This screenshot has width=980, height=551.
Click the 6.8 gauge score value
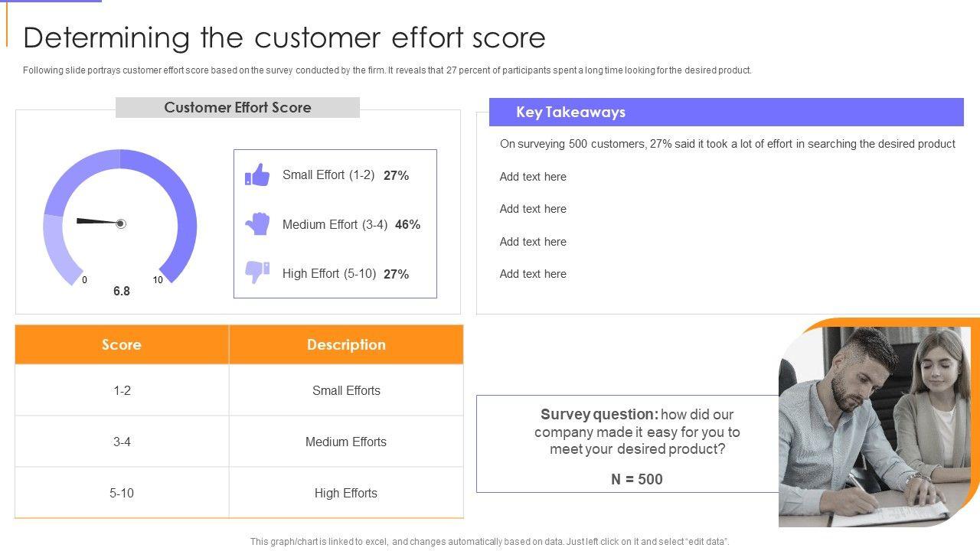click(122, 292)
